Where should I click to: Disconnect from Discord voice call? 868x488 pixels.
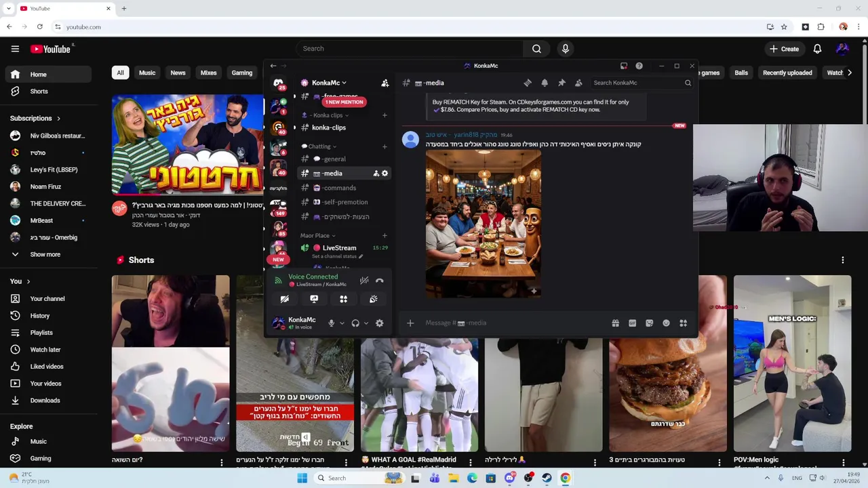(380, 281)
